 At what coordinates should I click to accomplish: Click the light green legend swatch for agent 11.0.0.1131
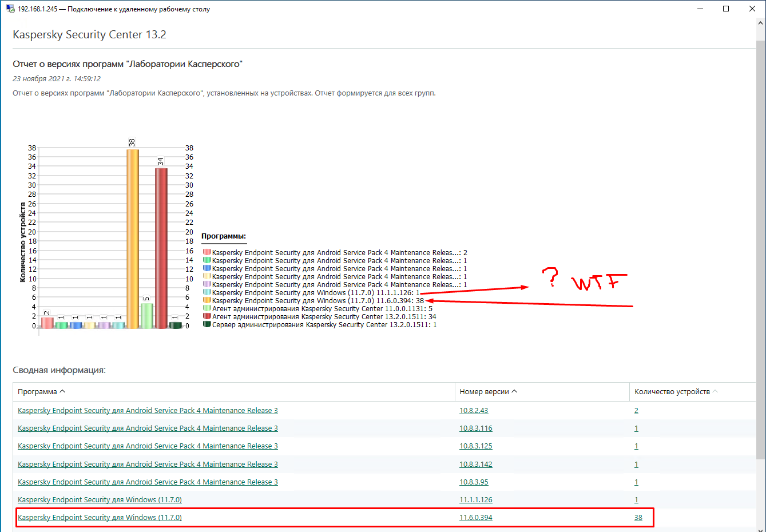207,308
